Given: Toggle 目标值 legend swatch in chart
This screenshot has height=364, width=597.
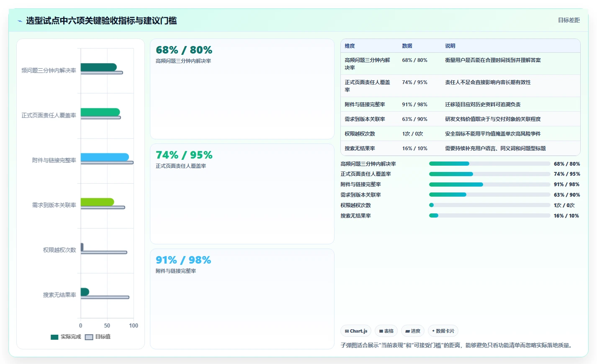Looking at the screenshot, I should (x=89, y=337).
